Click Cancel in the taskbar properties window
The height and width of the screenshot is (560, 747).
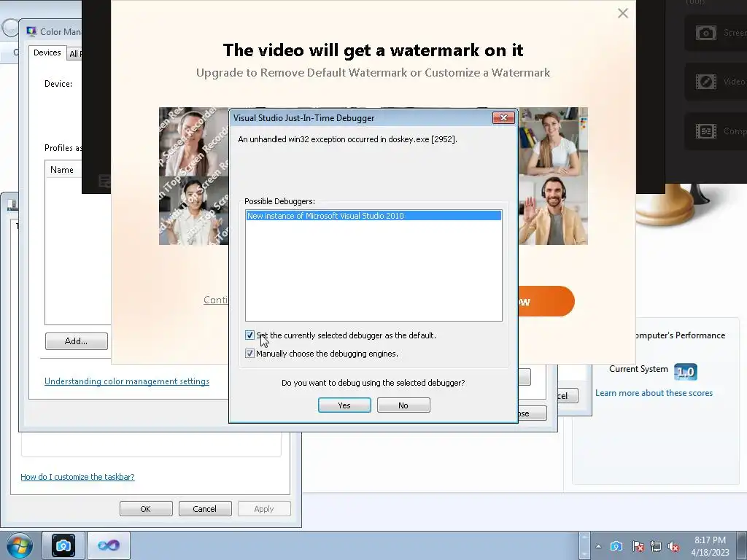pos(204,508)
